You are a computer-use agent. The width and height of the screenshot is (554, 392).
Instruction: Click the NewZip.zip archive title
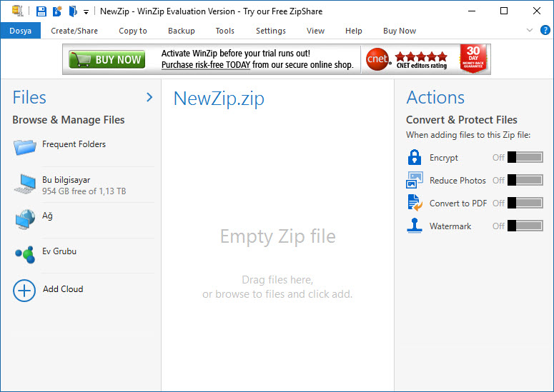click(x=219, y=99)
